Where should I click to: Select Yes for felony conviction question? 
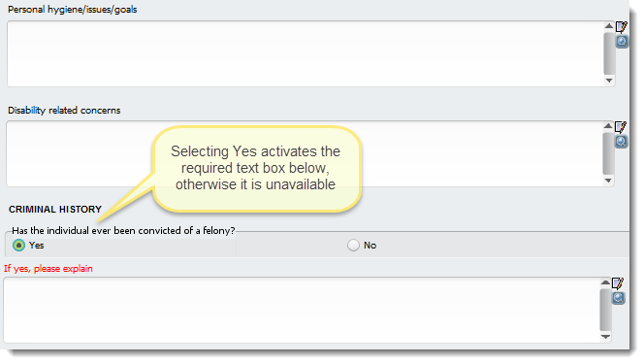18,246
